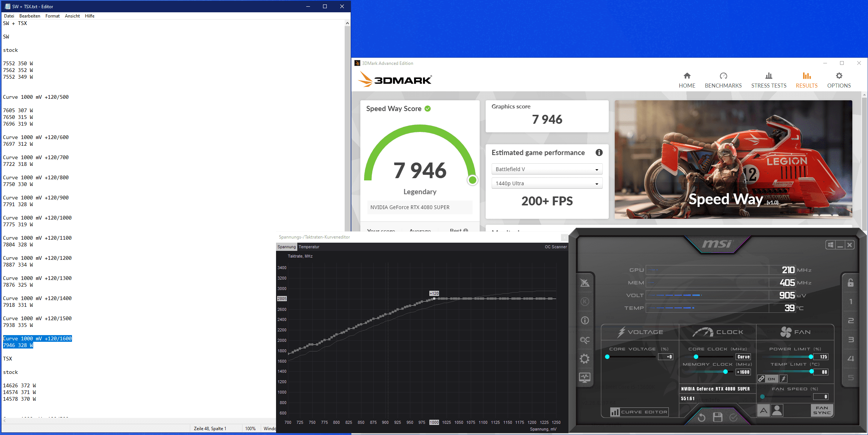Click the Clock gauge header icon

[703, 332]
